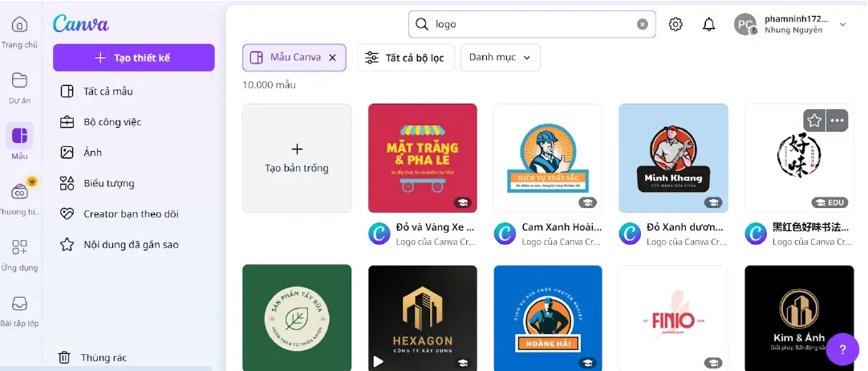Remove the Mẫu Canva filter chip
Image resolution: width=868 pixels, height=371 pixels.
click(x=333, y=58)
